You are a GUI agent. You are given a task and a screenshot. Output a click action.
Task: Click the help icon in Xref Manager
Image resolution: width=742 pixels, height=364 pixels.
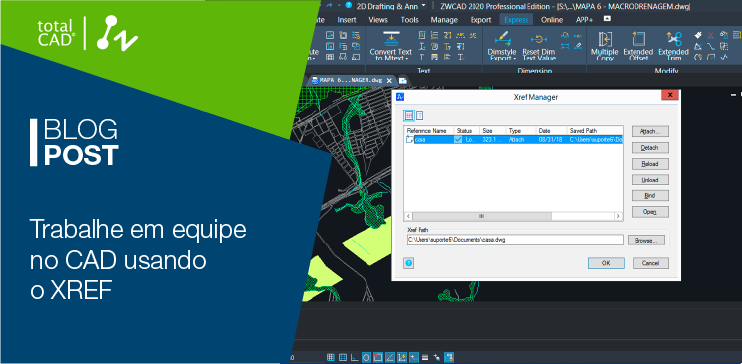point(409,263)
